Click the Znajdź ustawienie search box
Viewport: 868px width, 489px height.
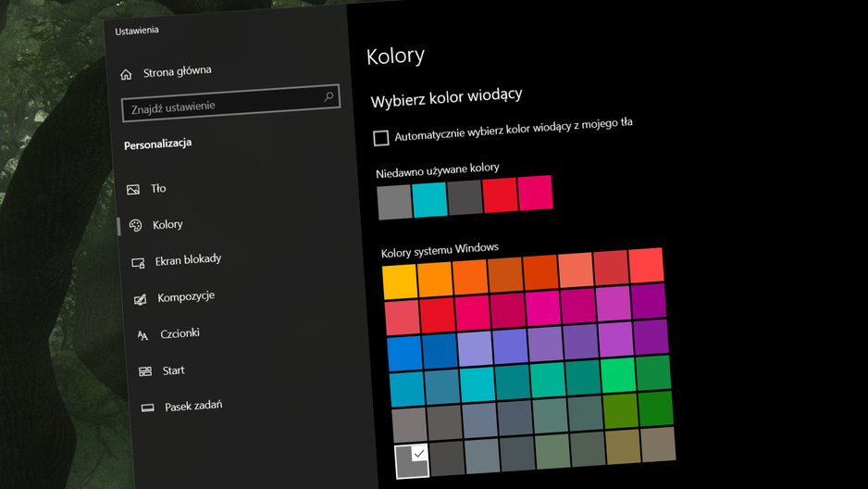[230, 103]
